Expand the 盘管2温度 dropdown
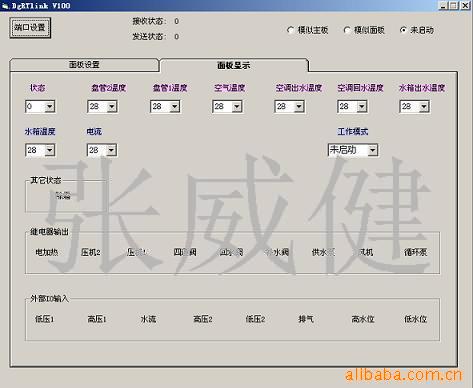The width and height of the screenshot is (473, 388). click(112, 107)
